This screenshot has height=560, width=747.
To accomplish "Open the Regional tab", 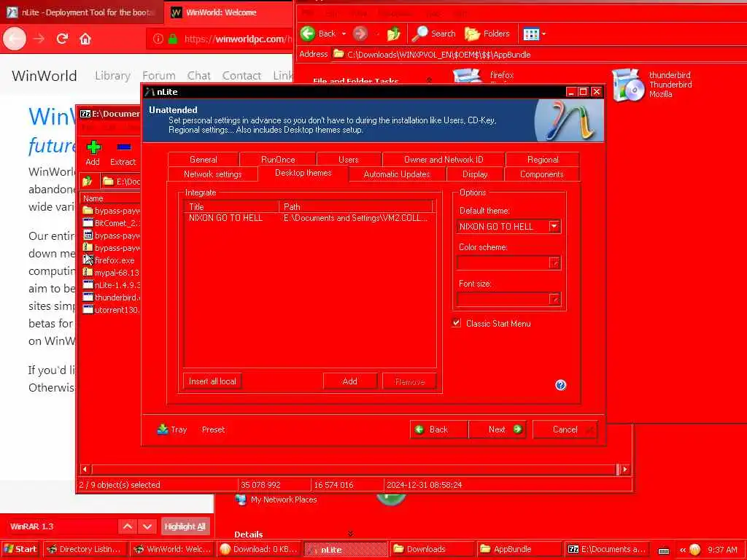I will pyautogui.click(x=543, y=159).
